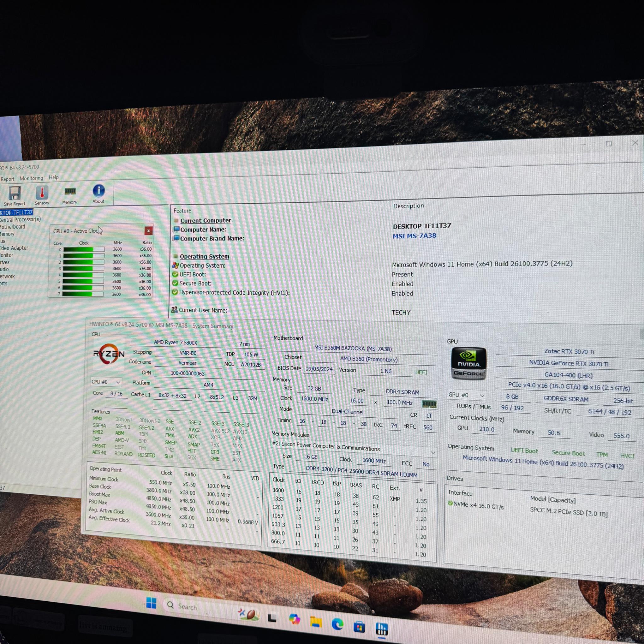Open the Monitoring menu
The height and width of the screenshot is (644, 644).
pyautogui.click(x=31, y=178)
